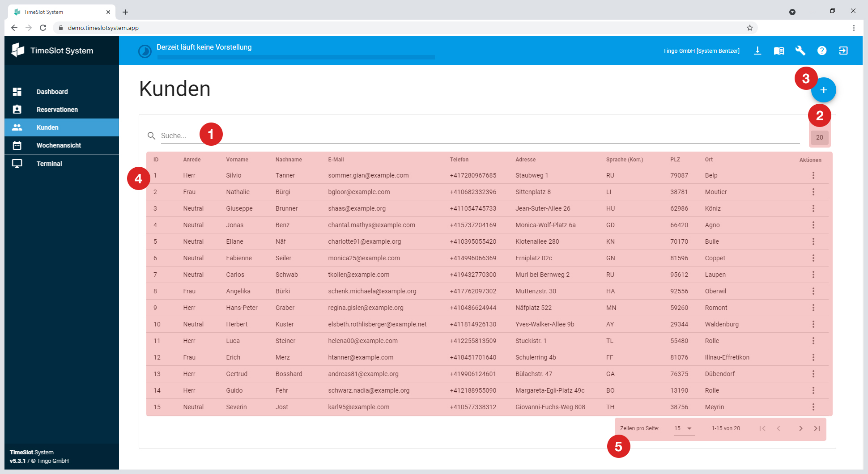The image size is (868, 474).
Task: Open Terminal in the sidebar
Action: (62, 164)
